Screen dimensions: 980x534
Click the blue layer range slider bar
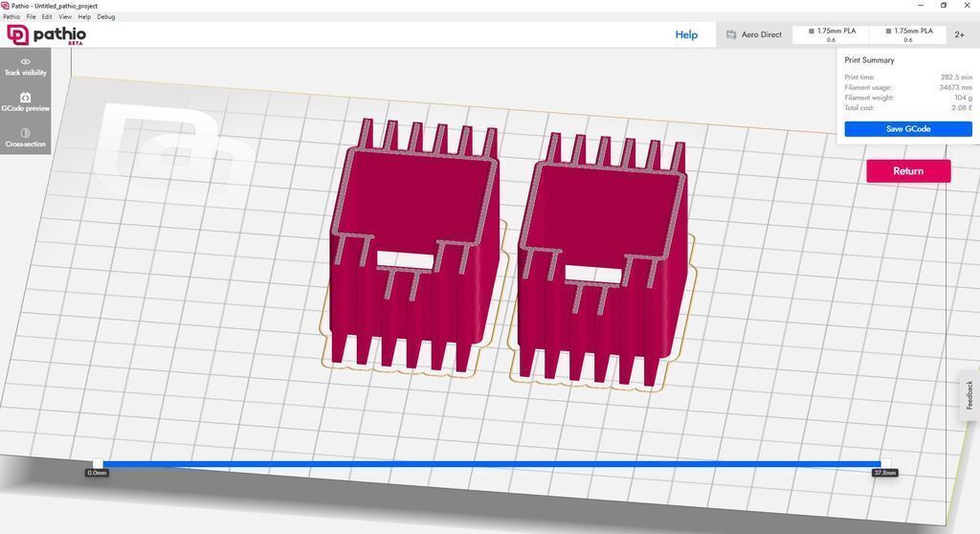point(491,464)
